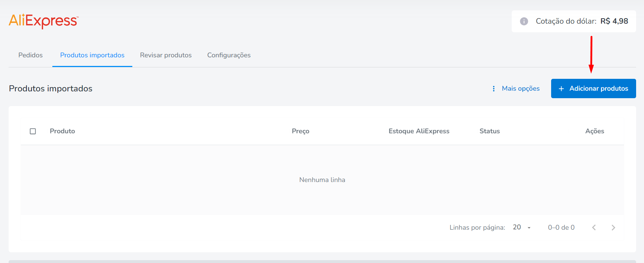Click the plus icon on Adicionar produtos

[561, 89]
